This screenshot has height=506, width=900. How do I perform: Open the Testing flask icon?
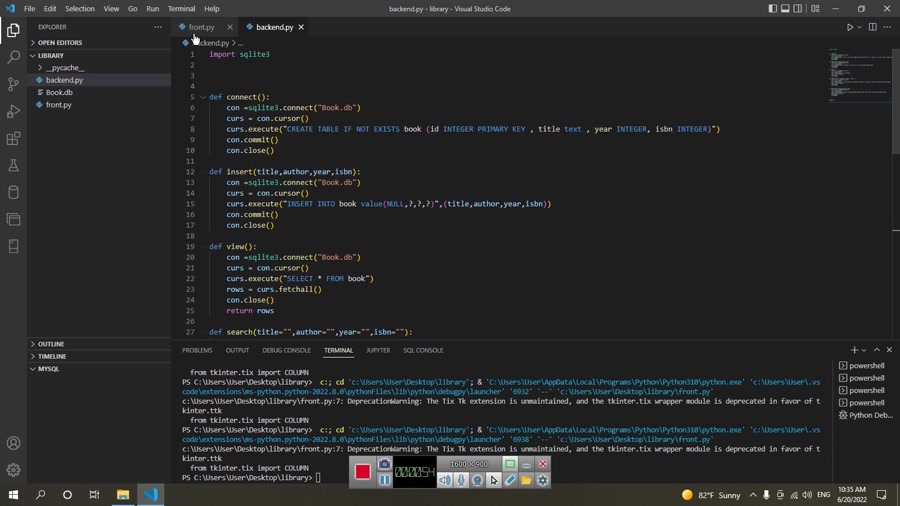coord(13,166)
